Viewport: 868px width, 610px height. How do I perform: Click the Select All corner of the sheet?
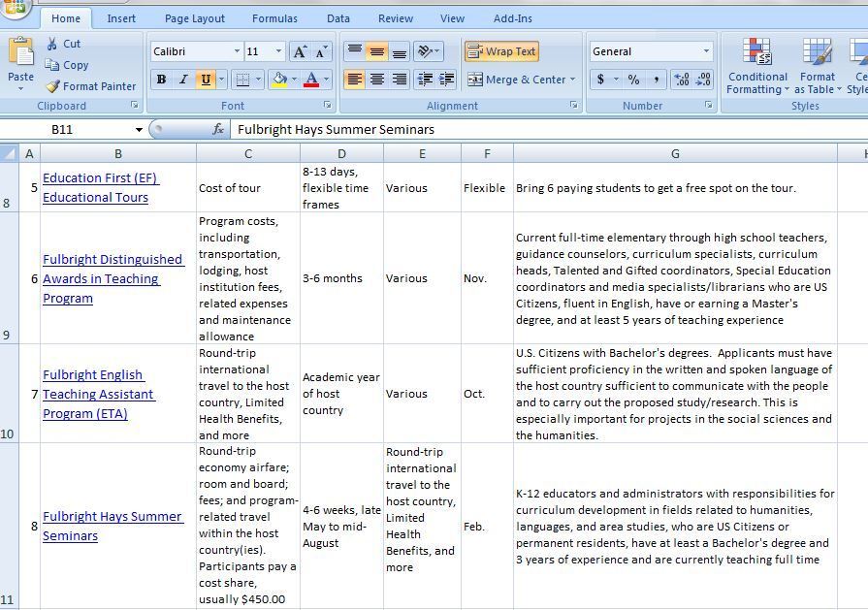click(x=10, y=153)
